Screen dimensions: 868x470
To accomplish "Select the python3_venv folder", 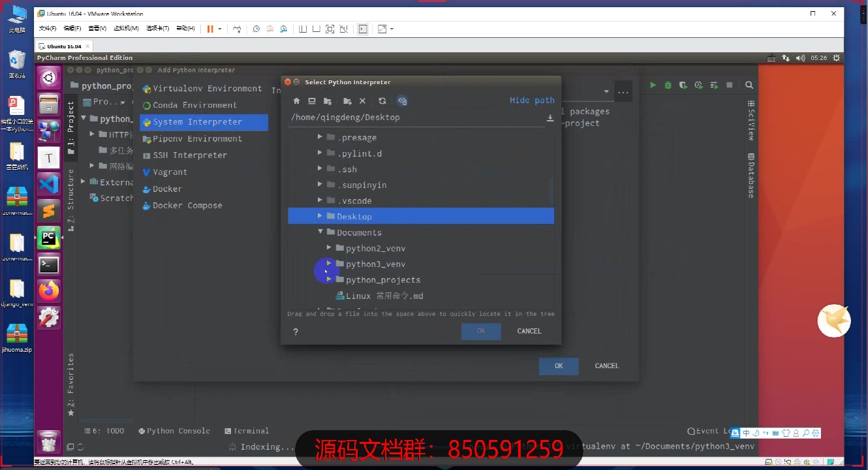I will (x=375, y=264).
